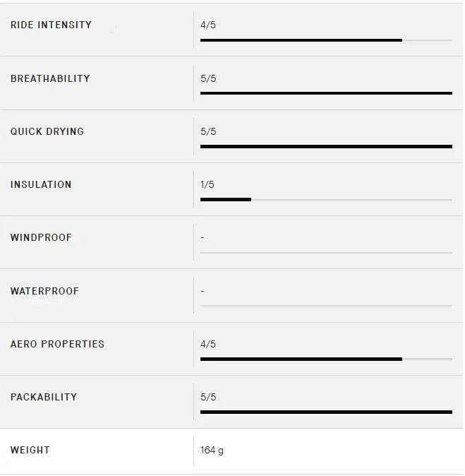Image resolution: width=465 pixels, height=476 pixels.
Task: Click the dash value in the Windproof row
Action: [x=203, y=238]
